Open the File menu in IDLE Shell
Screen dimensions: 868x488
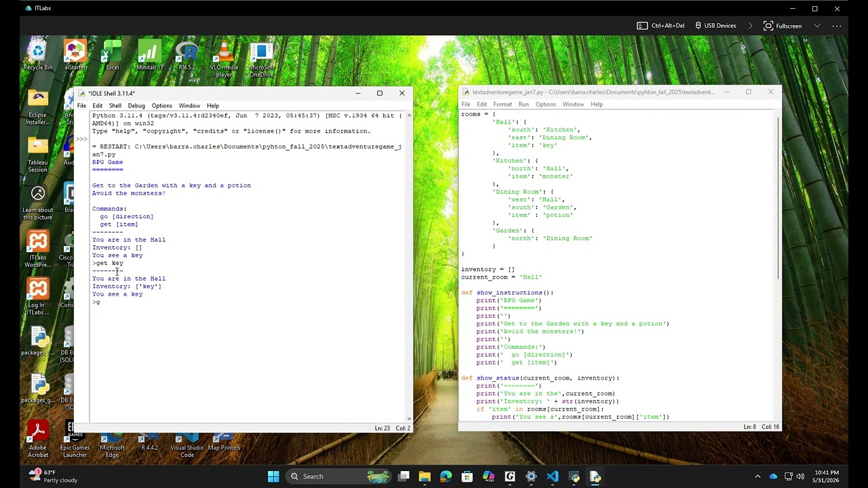[81, 106]
